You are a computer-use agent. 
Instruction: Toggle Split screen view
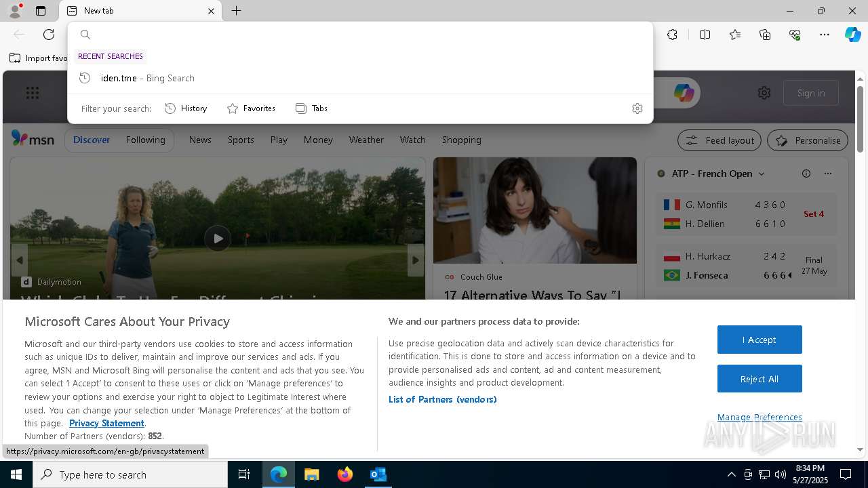705,35
